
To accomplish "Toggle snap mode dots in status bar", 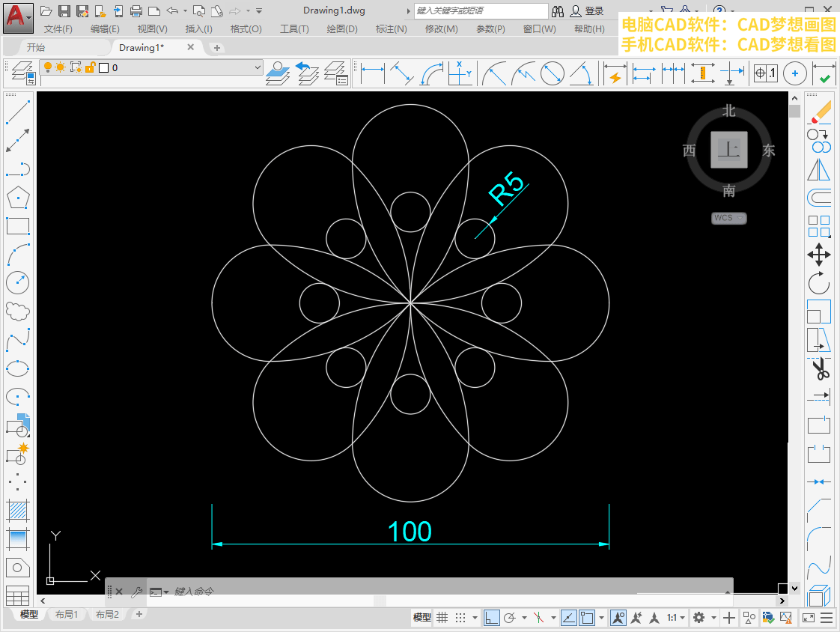I will (x=460, y=618).
